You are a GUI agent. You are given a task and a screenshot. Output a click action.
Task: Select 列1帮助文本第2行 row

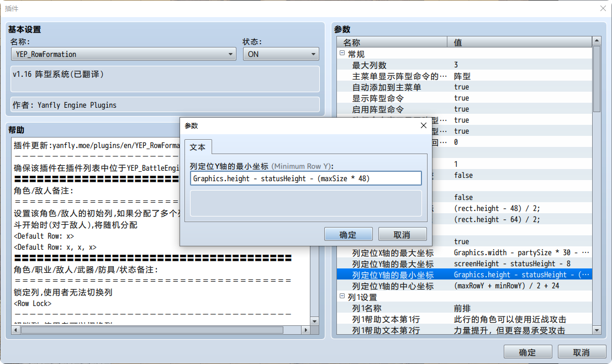pos(465,330)
